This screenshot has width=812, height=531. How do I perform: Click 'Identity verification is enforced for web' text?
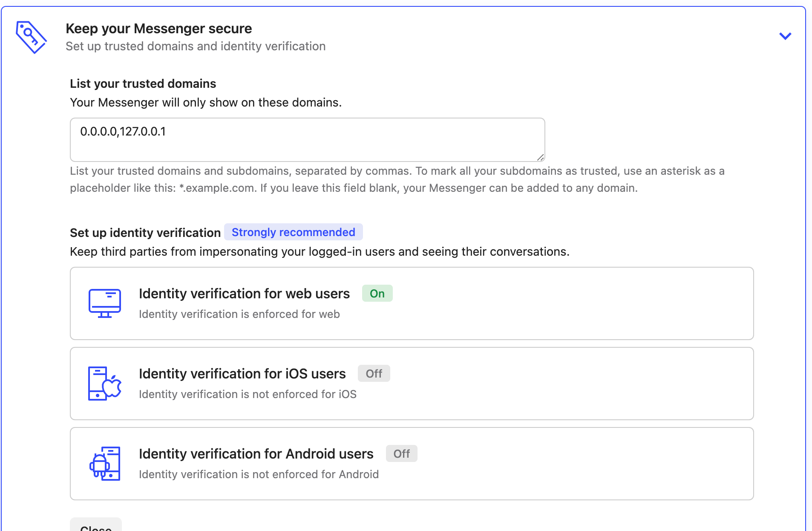coord(239,314)
